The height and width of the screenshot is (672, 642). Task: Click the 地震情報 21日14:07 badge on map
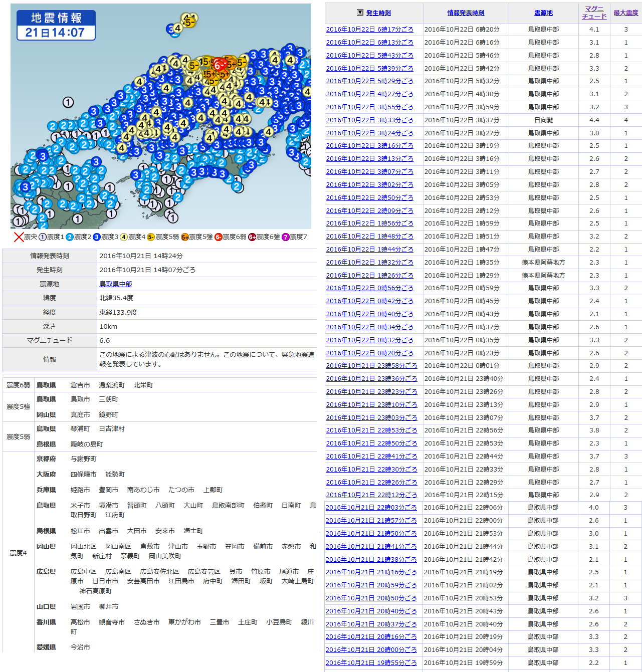(56, 25)
